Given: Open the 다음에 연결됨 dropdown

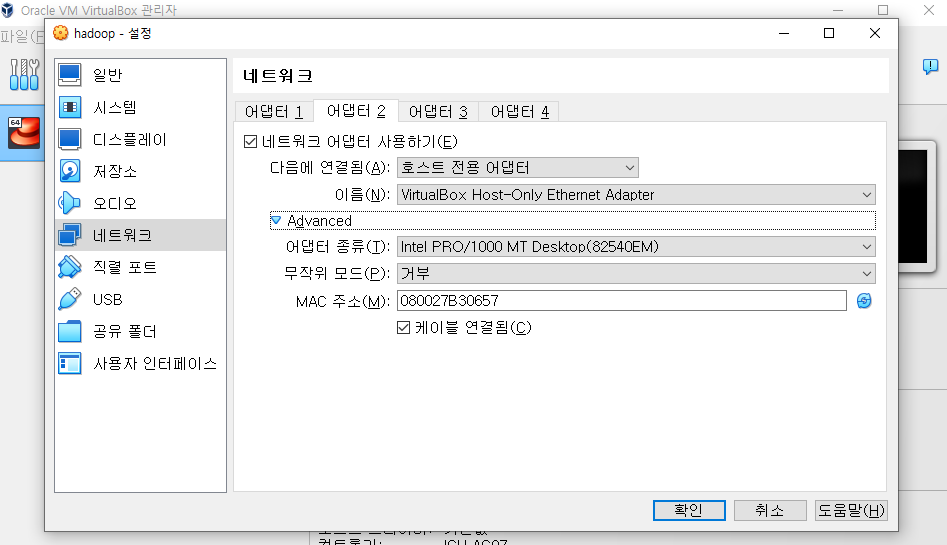Looking at the screenshot, I should tap(518, 167).
